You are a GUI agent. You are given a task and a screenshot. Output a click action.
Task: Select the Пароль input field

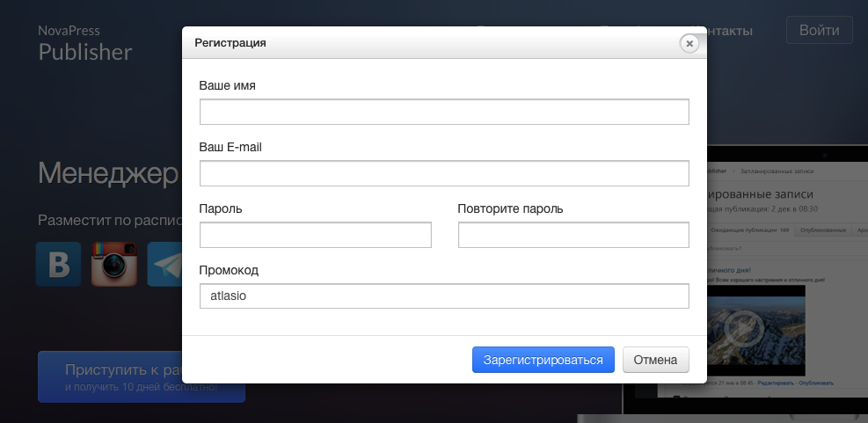(316, 236)
